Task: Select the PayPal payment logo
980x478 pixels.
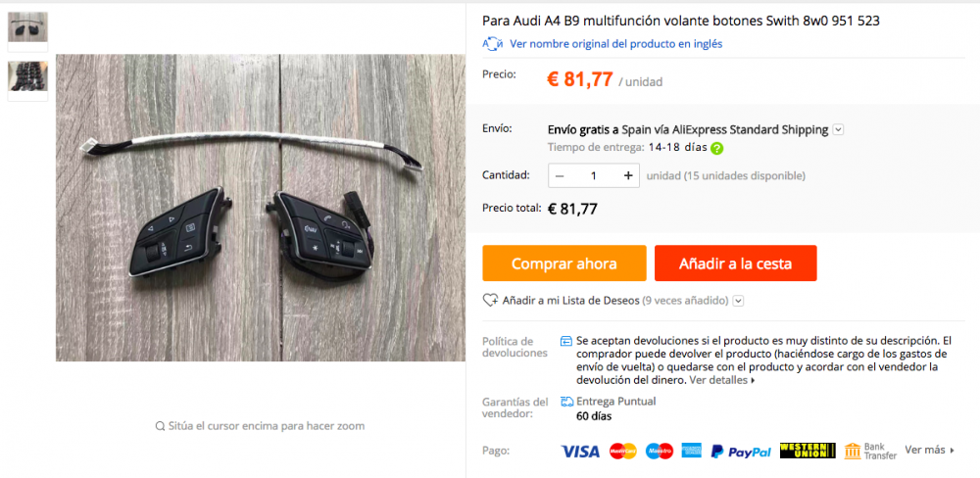Action: click(741, 452)
